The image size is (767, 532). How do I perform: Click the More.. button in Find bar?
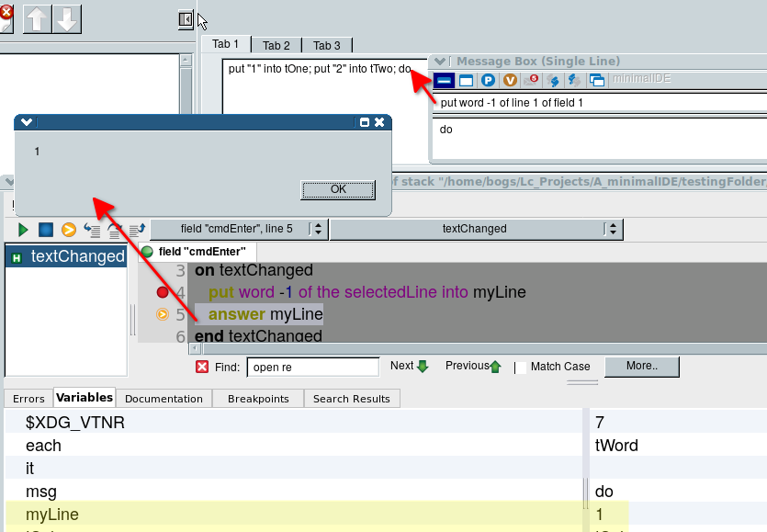tap(642, 366)
